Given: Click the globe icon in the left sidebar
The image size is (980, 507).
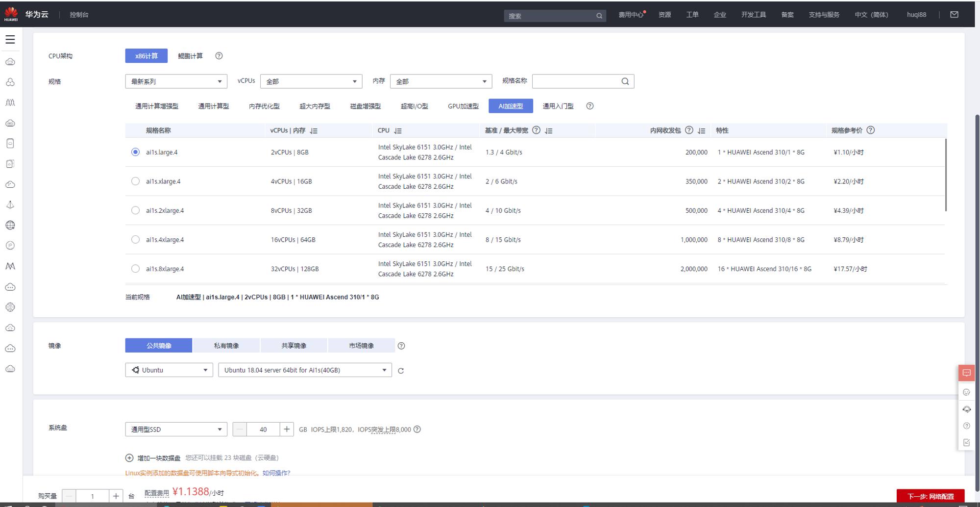Looking at the screenshot, I should (10, 225).
